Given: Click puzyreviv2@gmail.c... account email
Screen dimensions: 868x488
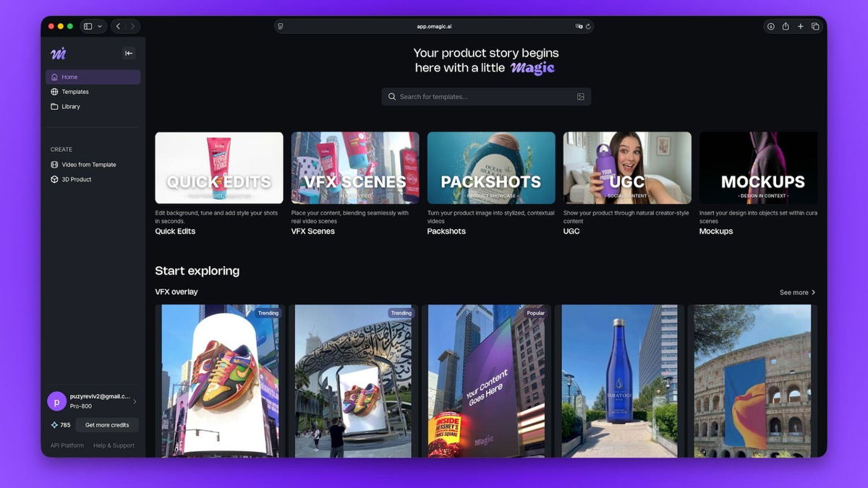Looking at the screenshot, I should 100,396.
